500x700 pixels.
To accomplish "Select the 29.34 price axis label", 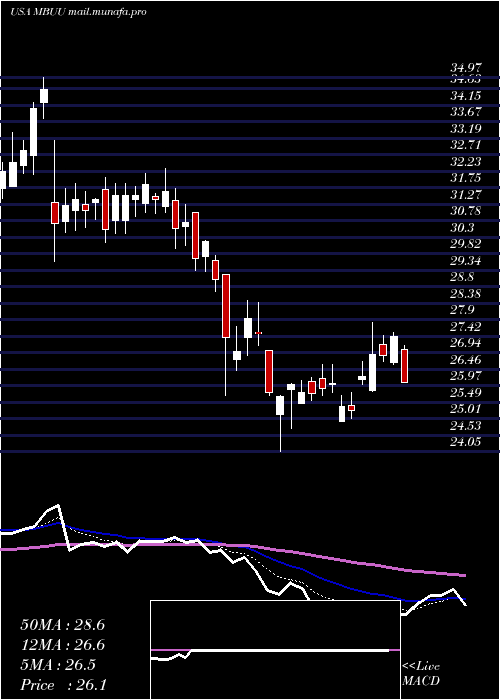I will coord(466,261).
